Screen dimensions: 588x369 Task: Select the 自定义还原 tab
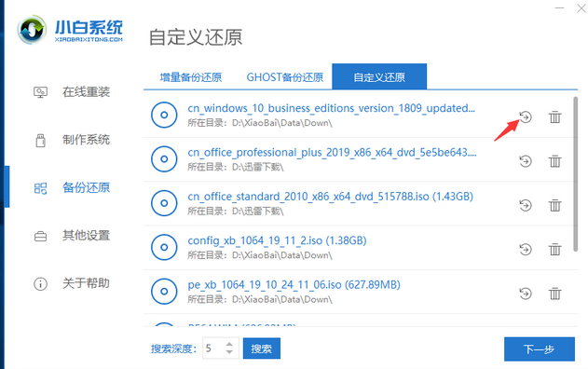click(379, 76)
